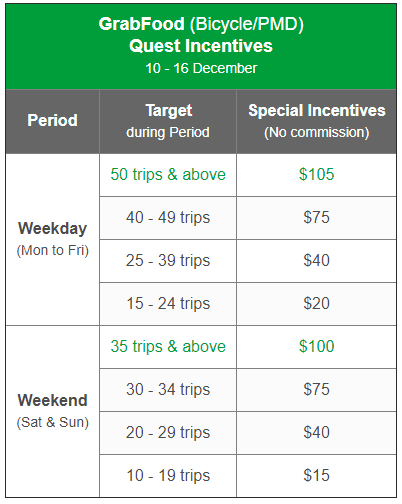Click the $105 incentive amount
The image size is (402, 504).
(x=316, y=174)
